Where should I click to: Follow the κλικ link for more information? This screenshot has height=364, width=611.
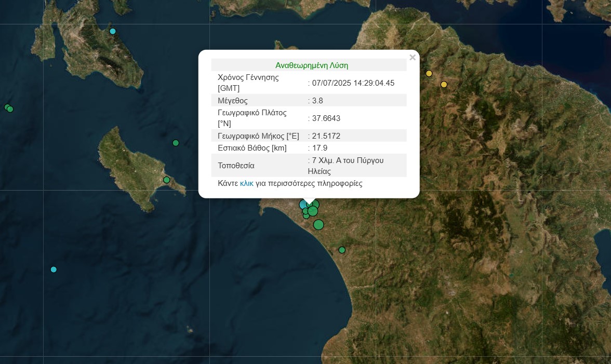click(247, 183)
